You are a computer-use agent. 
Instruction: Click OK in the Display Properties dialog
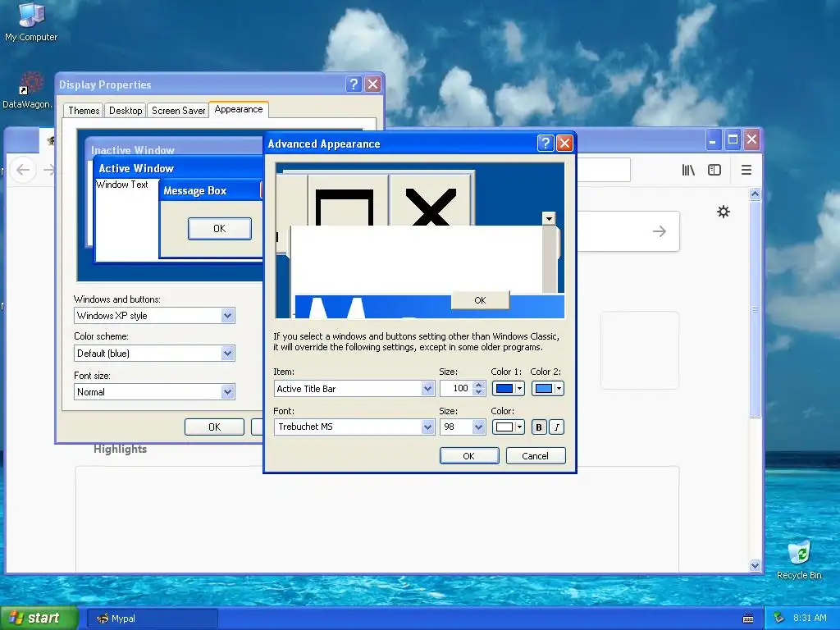(214, 427)
